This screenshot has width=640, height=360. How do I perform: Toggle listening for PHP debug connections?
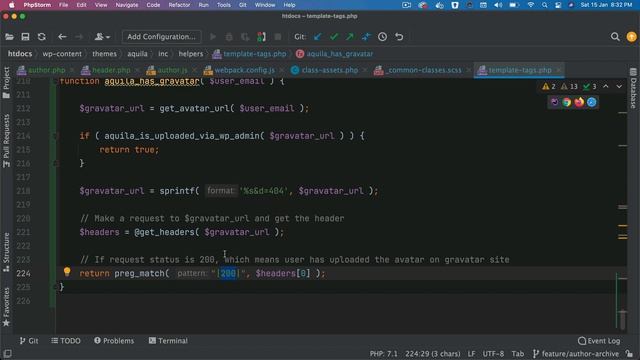pyautogui.click(x=262, y=37)
